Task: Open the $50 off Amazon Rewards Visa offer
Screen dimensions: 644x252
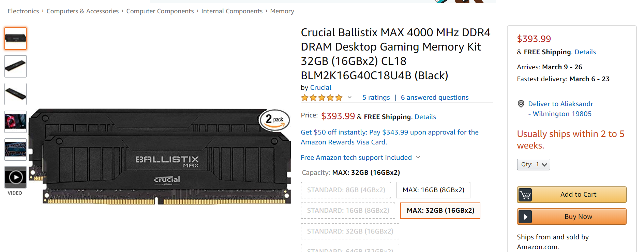Action: click(x=389, y=137)
